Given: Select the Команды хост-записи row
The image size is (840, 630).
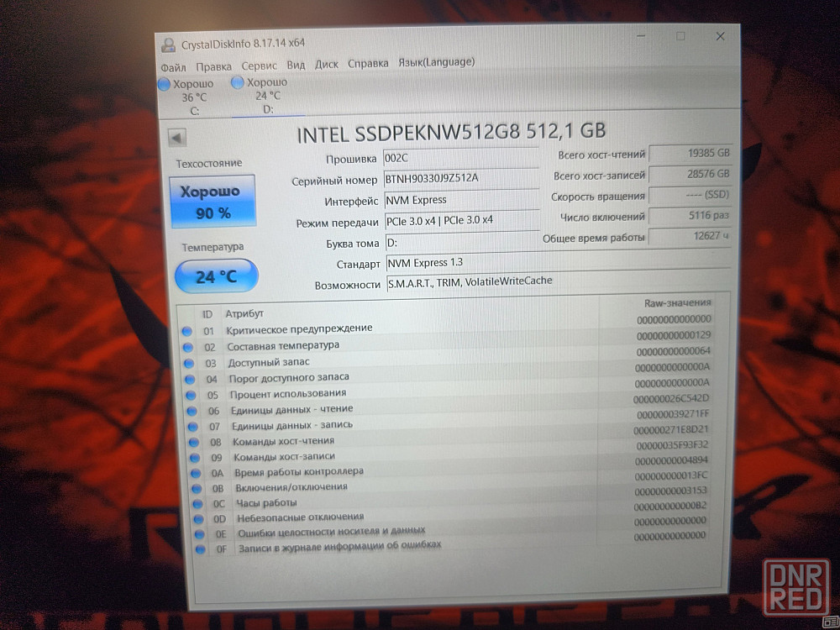Looking at the screenshot, I should (x=449, y=454).
